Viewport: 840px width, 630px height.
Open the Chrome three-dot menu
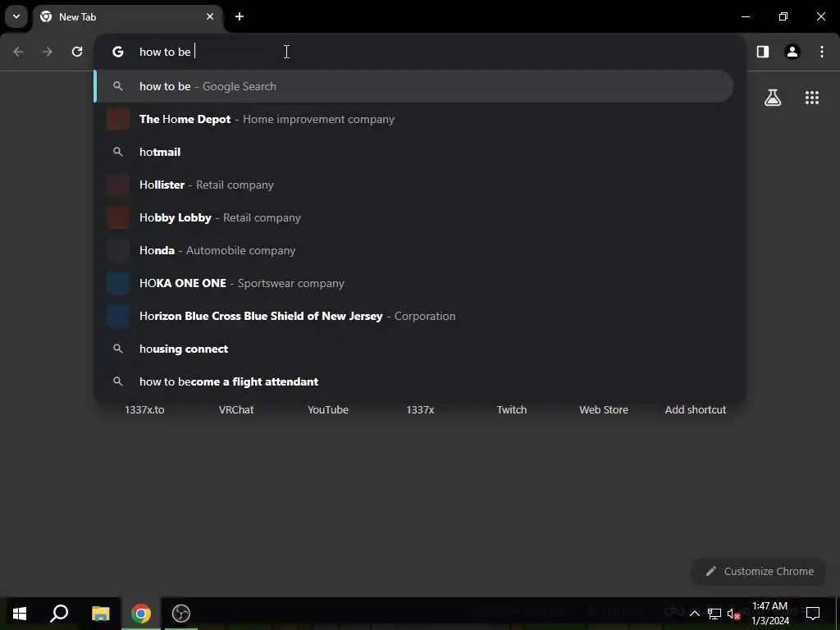pos(822,52)
